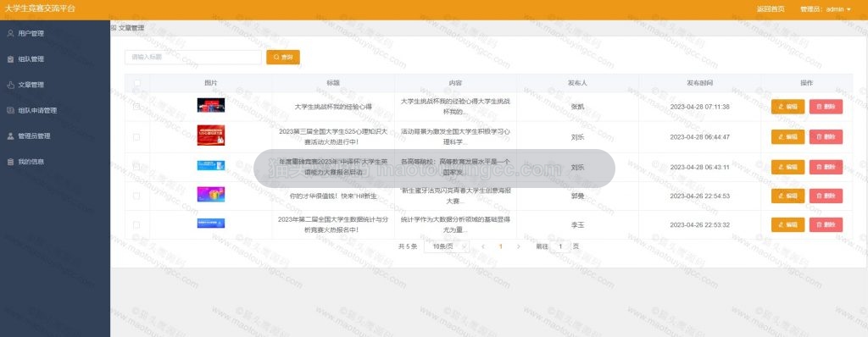This screenshot has width=868, height=337.
Task: Click the 标题 column header
Action: (x=333, y=83)
